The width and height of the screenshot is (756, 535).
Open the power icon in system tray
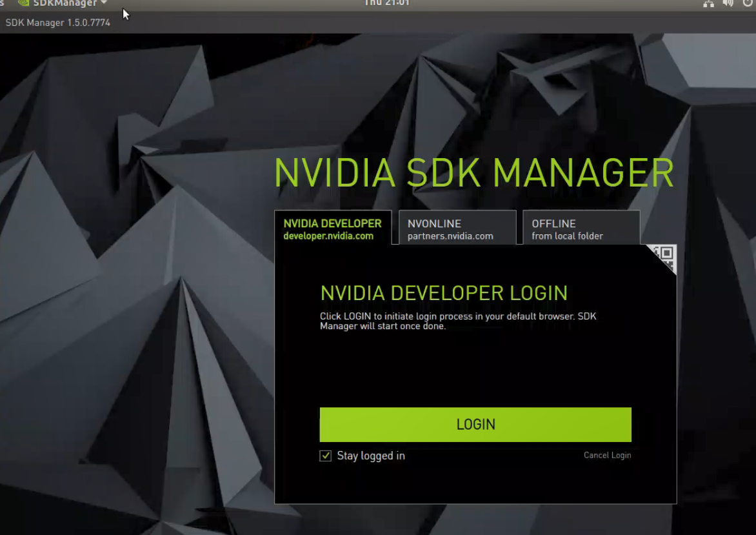tap(748, 3)
